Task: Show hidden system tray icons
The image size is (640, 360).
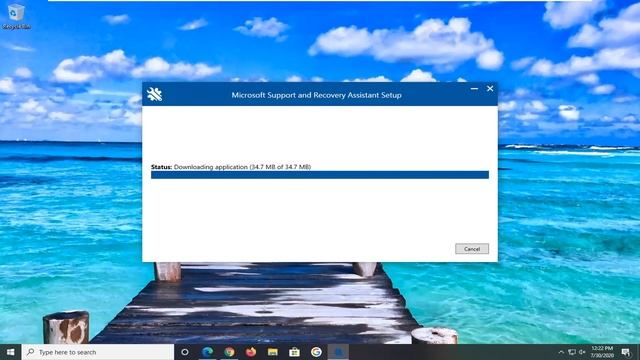Action: (561, 352)
